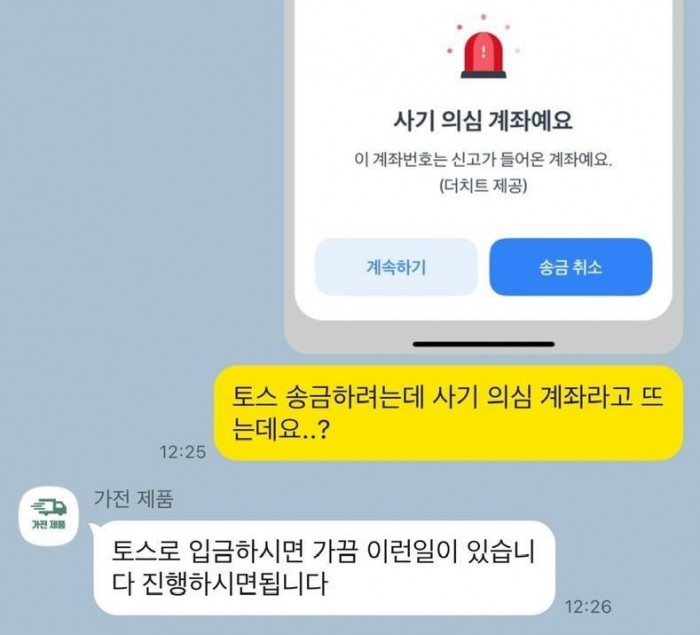Click the 12:25 timestamp
The width and height of the screenshot is (700, 635).
[x=183, y=452]
